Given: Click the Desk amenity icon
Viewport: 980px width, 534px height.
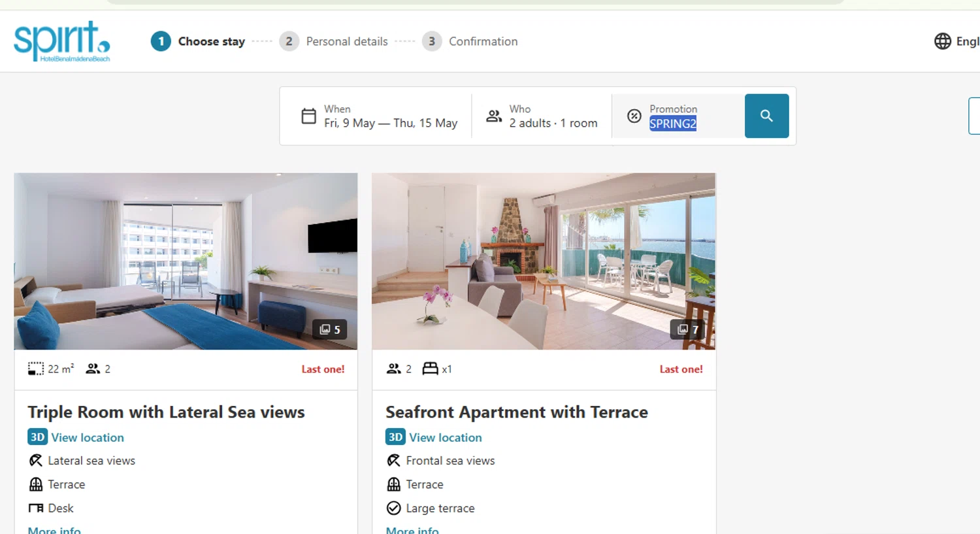Looking at the screenshot, I should coord(36,508).
